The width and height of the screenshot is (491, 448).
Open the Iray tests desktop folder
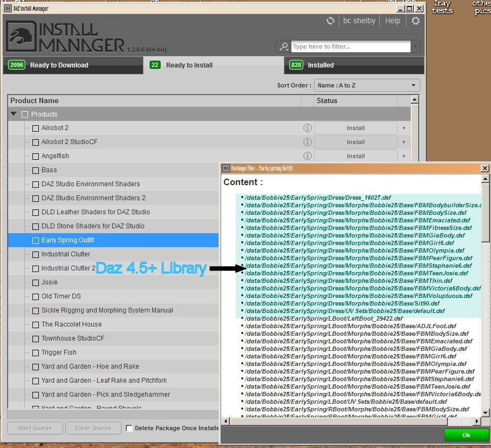442,7
